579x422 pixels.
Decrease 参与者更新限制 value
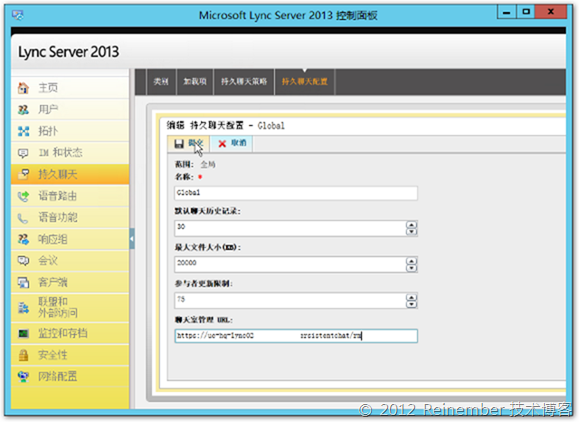tap(411, 305)
